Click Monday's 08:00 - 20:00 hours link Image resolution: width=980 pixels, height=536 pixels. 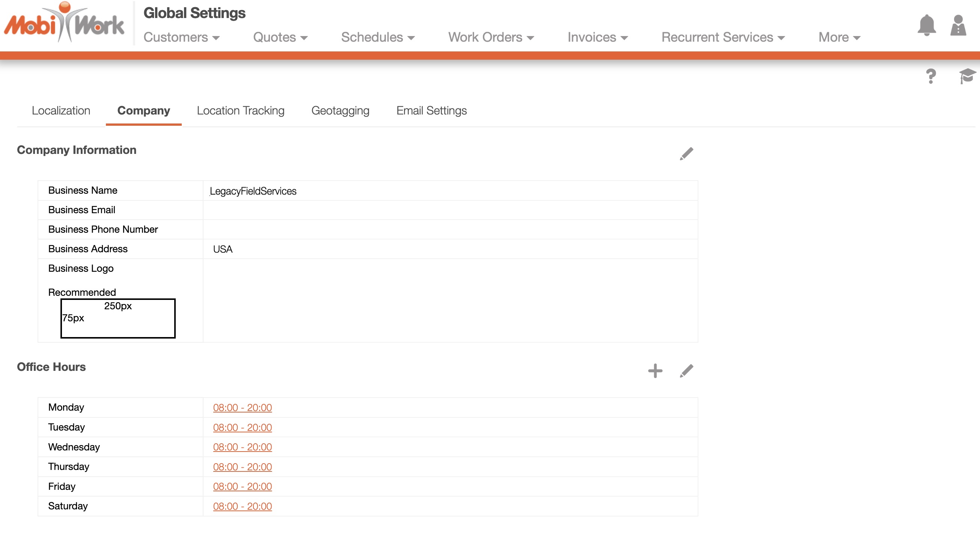tap(242, 407)
